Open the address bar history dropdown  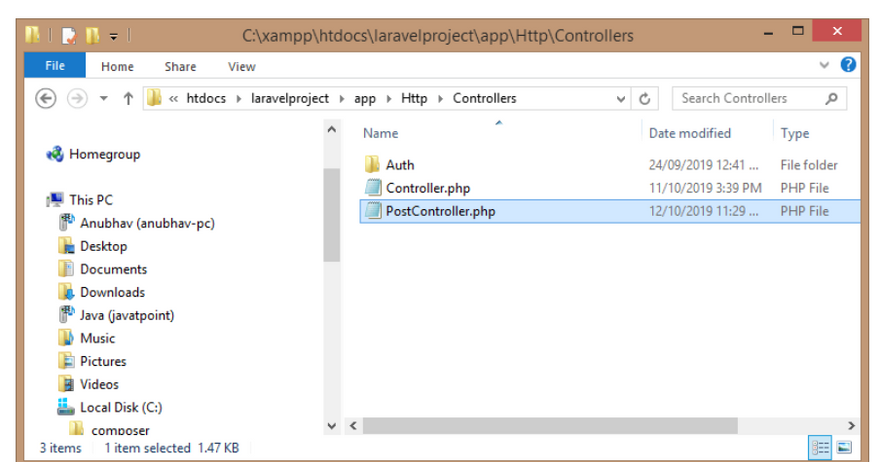tap(621, 99)
